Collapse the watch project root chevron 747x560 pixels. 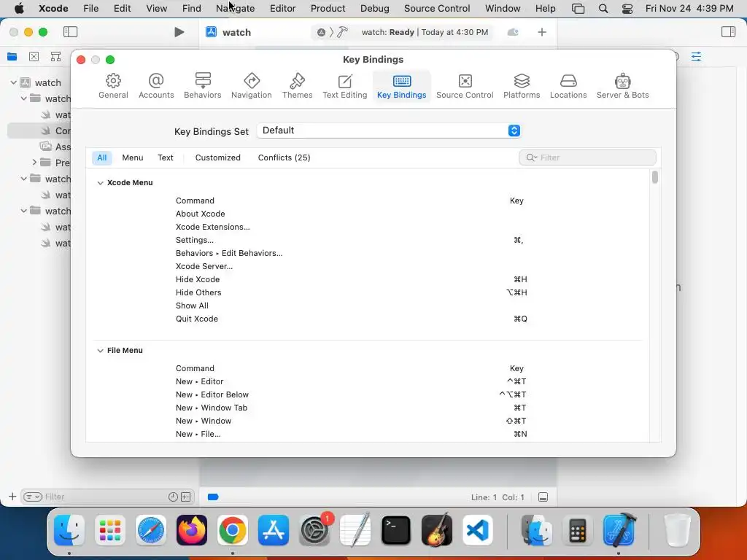[14, 82]
